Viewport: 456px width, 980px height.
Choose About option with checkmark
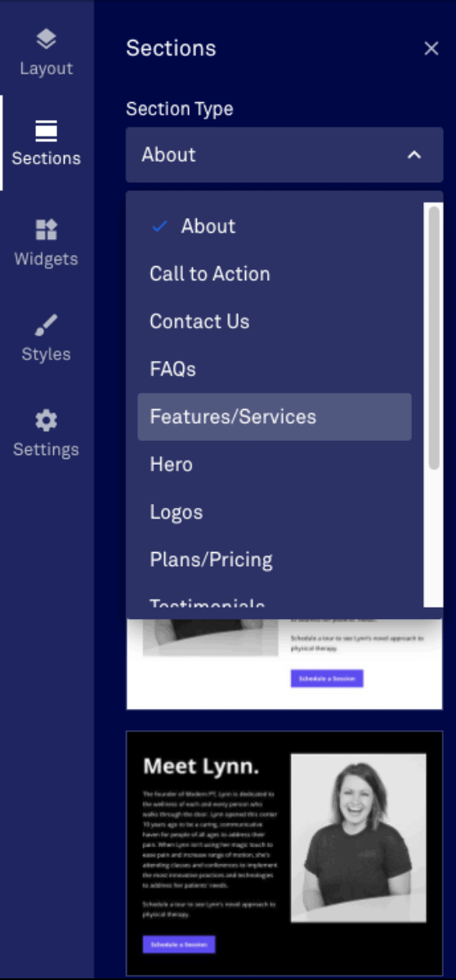[275, 226]
